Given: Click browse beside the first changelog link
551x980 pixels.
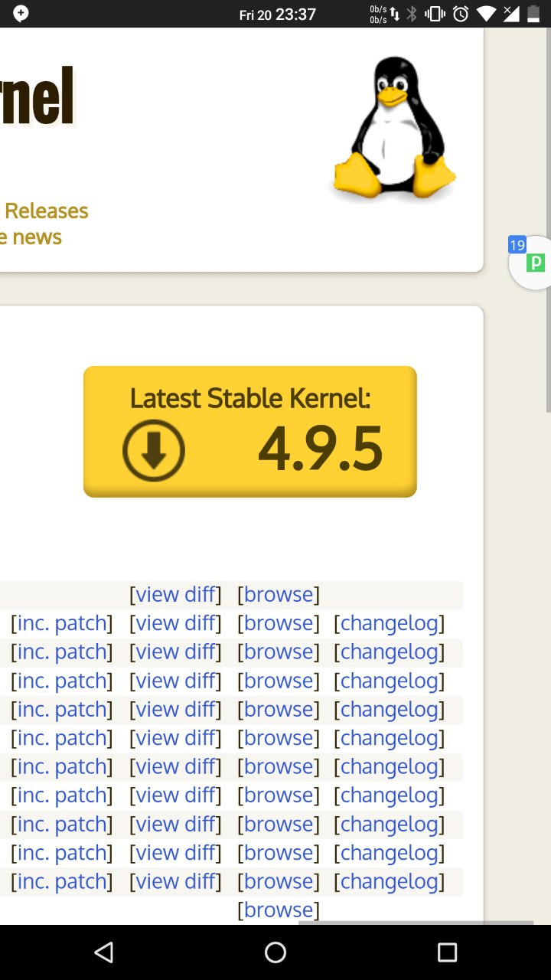Looking at the screenshot, I should click(279, 623).
